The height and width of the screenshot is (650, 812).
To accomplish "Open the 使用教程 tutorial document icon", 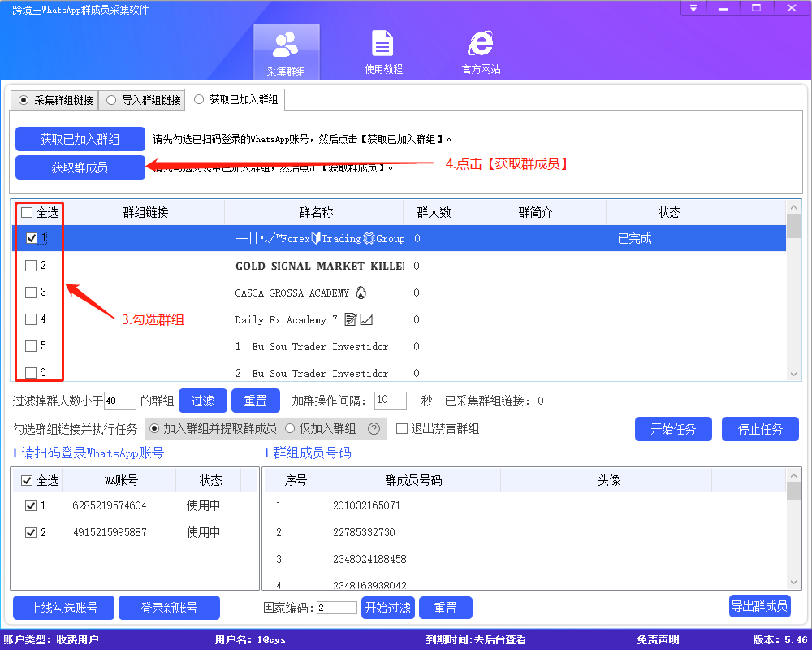I will coord(382,49).
